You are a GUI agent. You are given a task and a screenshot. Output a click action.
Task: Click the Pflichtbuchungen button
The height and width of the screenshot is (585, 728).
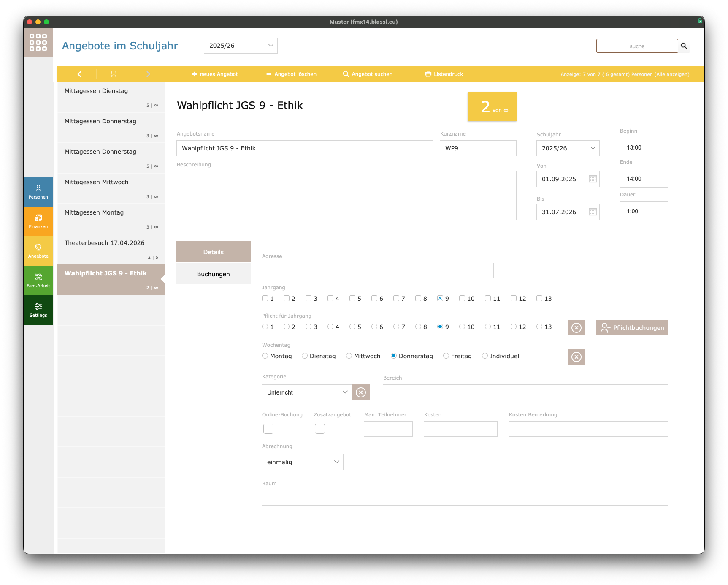[x=632, y=328]
